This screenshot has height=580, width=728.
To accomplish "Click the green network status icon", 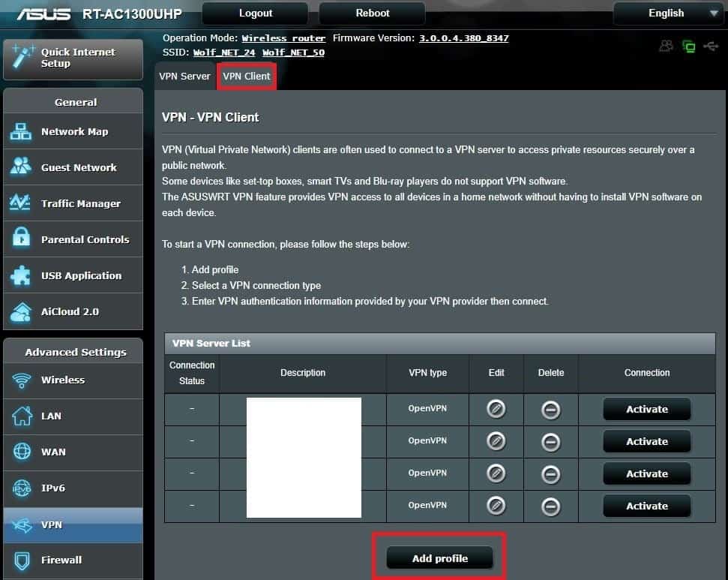I will pyautogui.click(x=689, y=46).
